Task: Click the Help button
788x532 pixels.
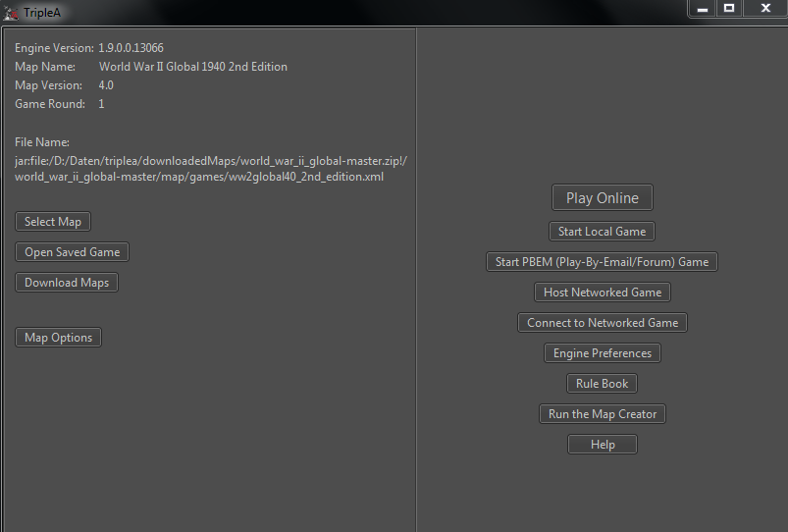Action: point(603,445)
